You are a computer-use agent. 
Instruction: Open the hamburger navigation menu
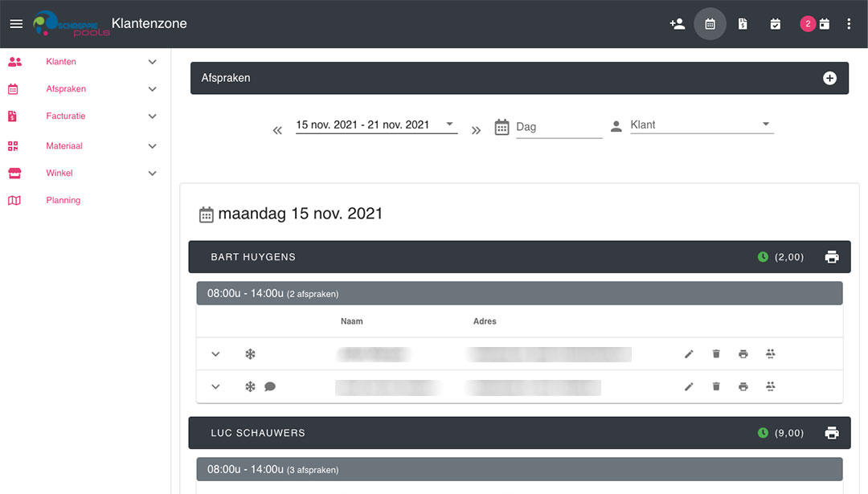(x=16, y=24)
